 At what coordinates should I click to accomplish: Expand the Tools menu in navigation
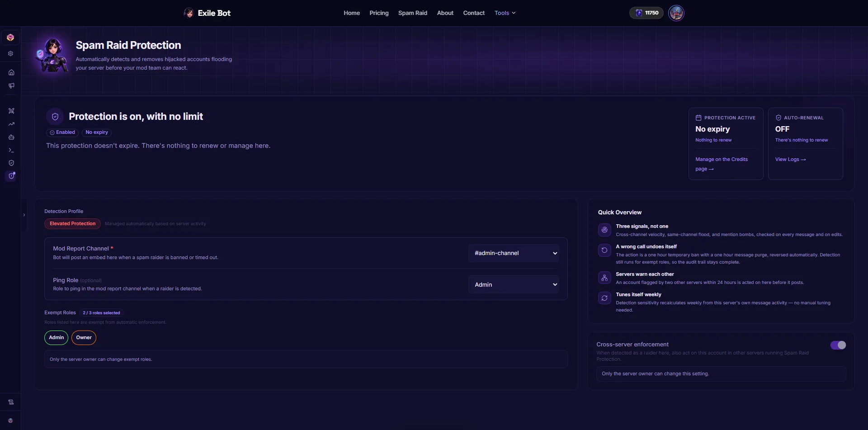point(505,13)
